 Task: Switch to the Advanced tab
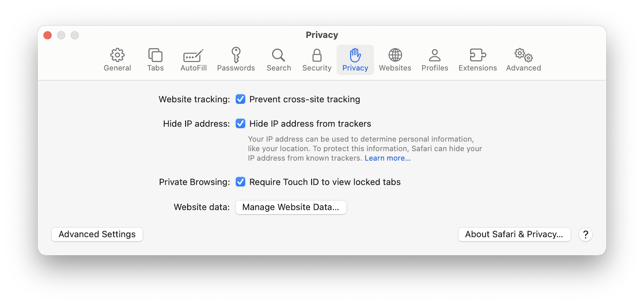click(523, 59)
